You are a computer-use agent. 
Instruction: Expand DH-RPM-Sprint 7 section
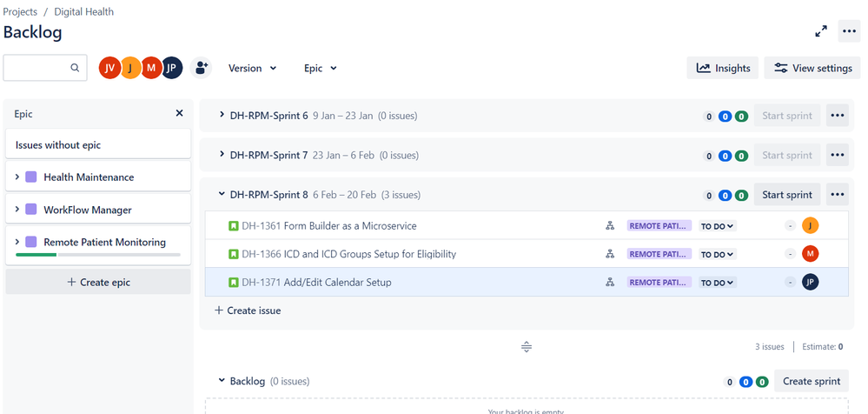pos(222,155)
